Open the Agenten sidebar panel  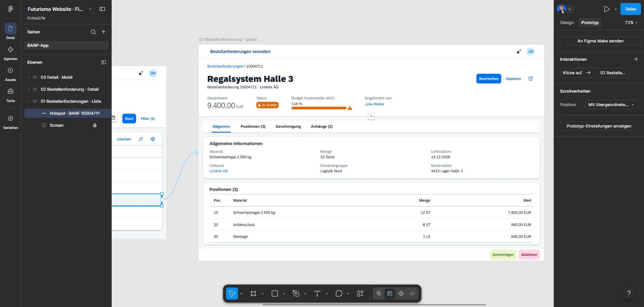click(10, 53)
